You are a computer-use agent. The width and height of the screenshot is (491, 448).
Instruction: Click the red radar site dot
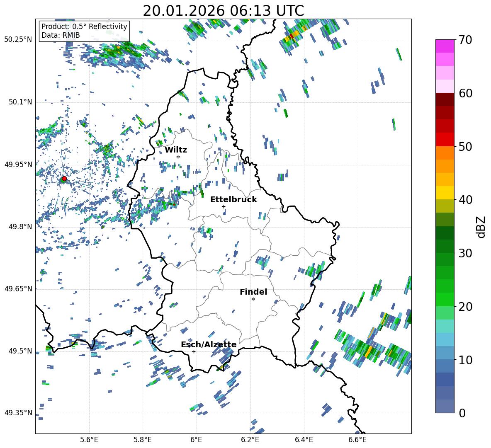[x=64, y=179]
